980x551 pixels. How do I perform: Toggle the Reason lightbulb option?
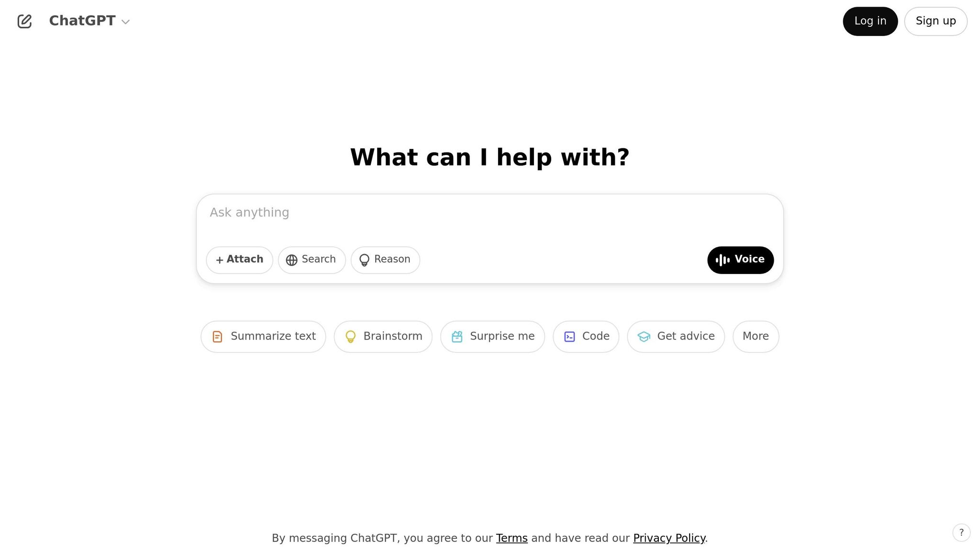pos(385,260)
